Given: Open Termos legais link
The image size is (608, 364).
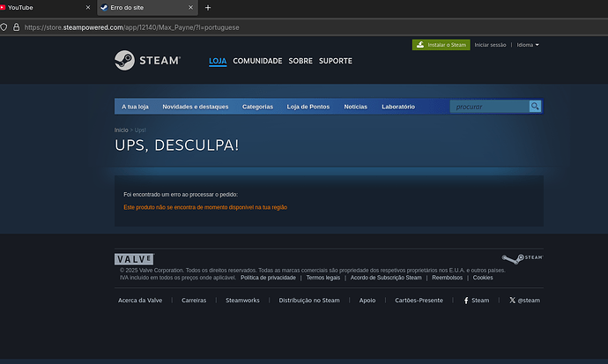Looking at the screenshot, I should tap(323, 278).
